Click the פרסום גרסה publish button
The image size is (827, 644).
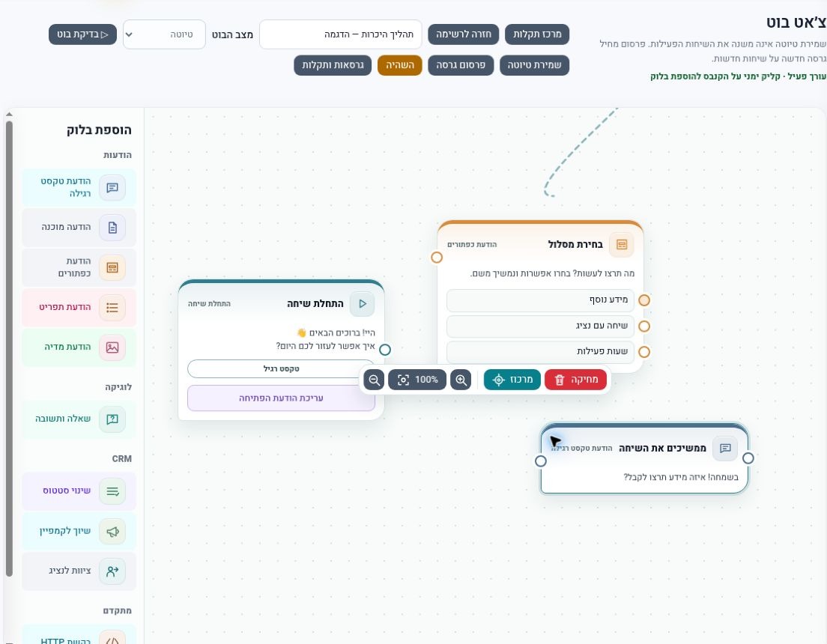coord(461,65)
